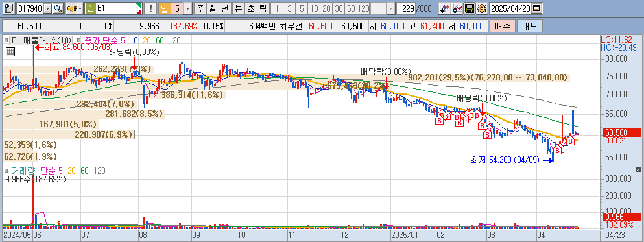Select the 30 interval preset button

tap(339, 8)
